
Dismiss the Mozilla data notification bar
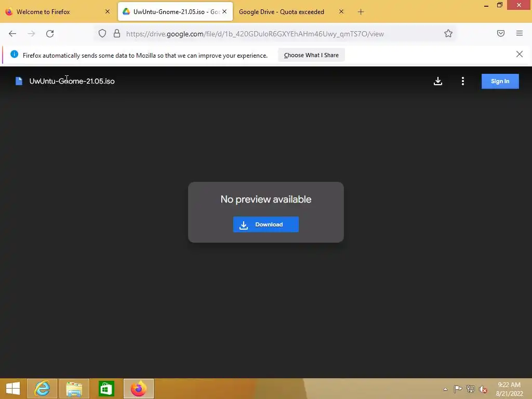(519, 54)
